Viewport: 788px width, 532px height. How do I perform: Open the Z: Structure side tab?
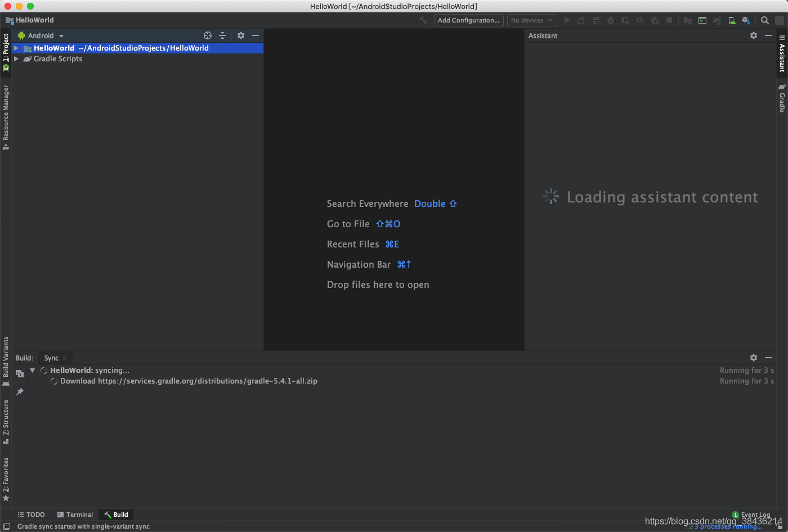(x=6, y=422)
